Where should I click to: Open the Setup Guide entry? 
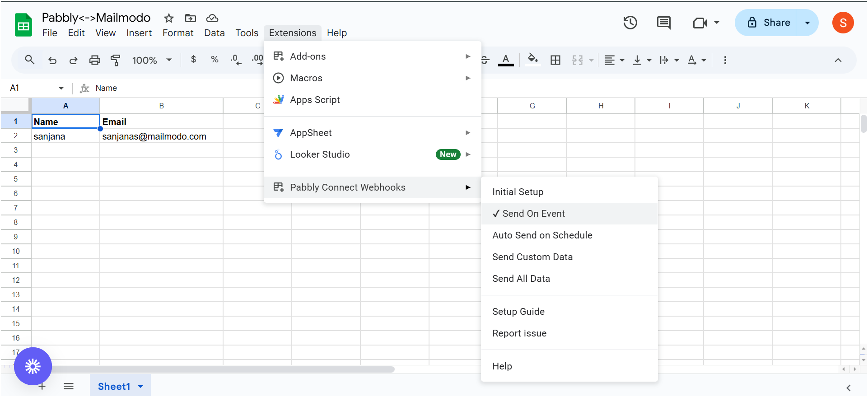coord(569,312)
